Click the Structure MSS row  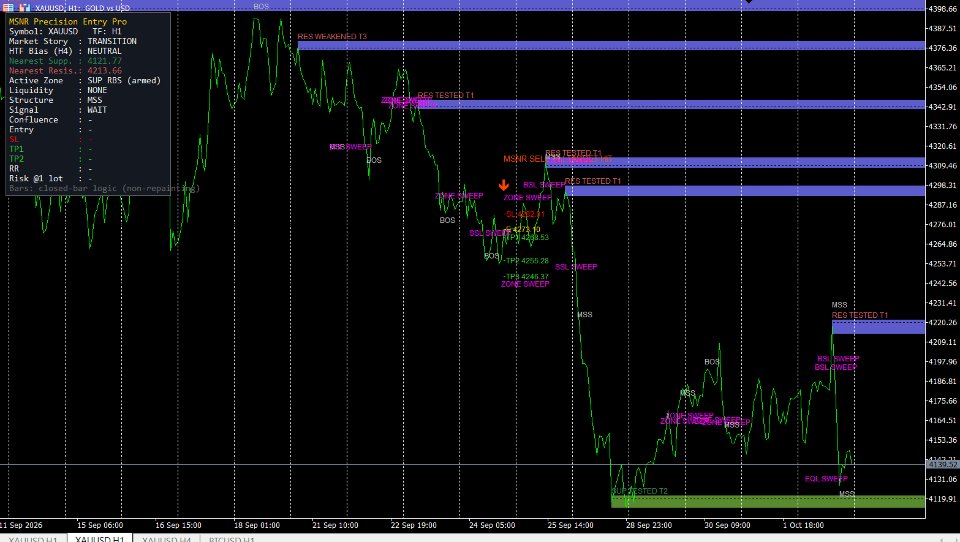[55, 100]
